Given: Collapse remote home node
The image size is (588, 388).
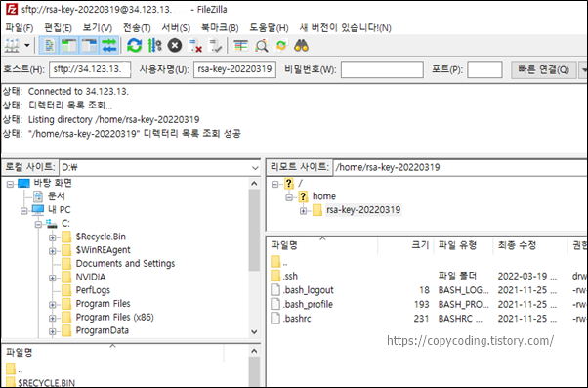Looking at the screenshot, I should pos(289,197).
